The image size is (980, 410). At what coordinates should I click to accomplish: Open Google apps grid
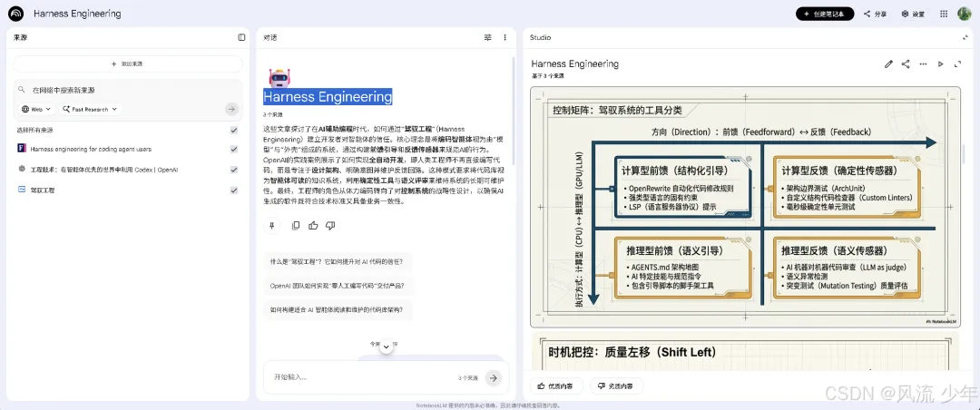944,14
